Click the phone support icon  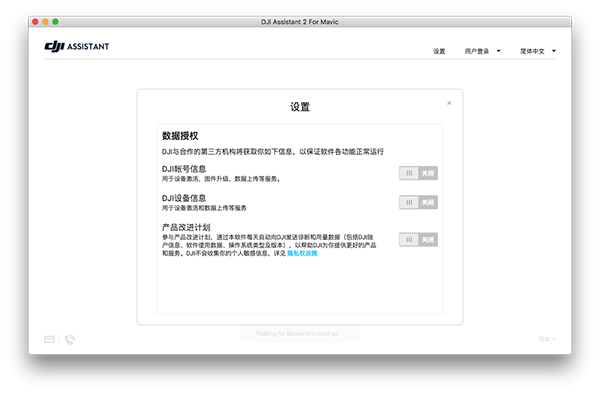click(70, 340)
